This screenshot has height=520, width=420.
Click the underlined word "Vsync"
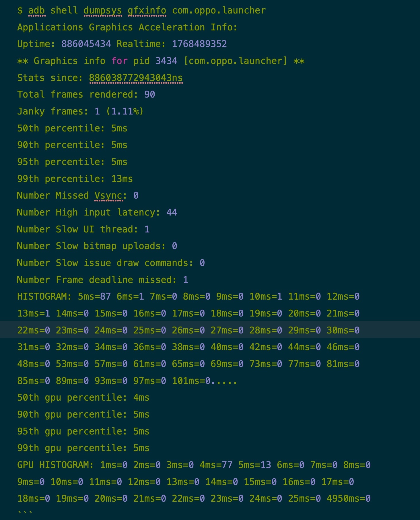point(109,195)
